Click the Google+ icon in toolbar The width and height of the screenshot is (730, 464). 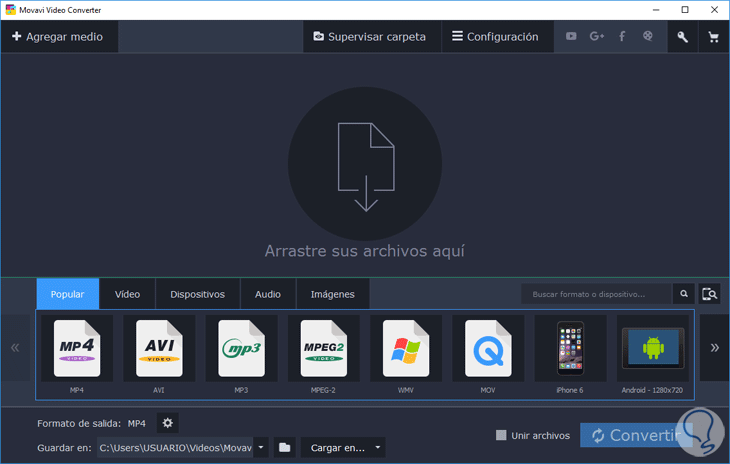click(x=596, y=36)
